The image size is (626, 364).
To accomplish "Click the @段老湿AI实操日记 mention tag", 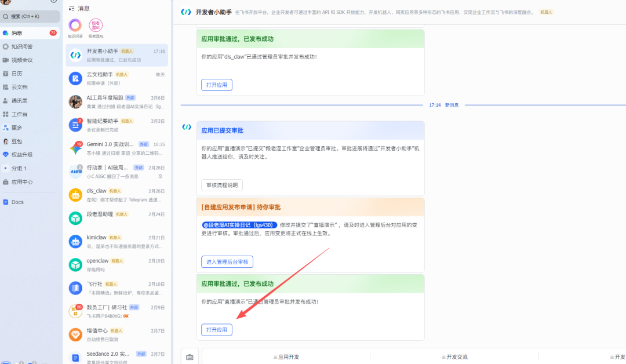I will click(x=239, y=225).
